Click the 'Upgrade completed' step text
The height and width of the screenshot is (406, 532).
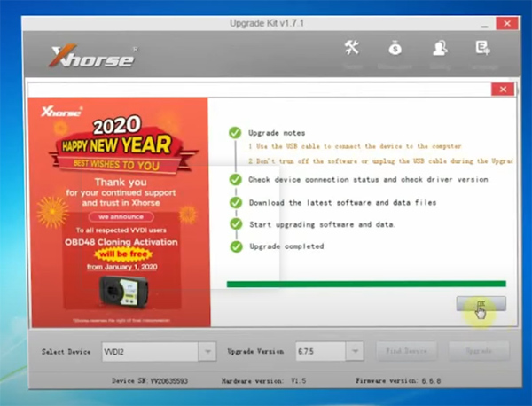pos(286,246)
